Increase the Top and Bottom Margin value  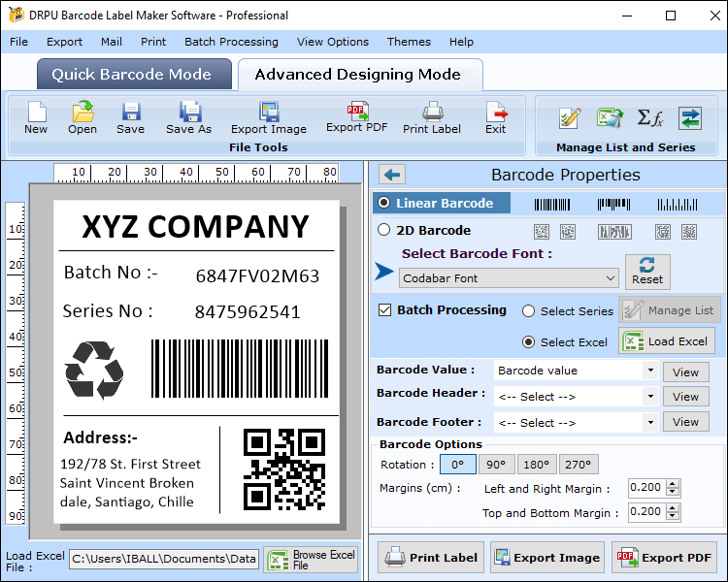pos(673,507)
